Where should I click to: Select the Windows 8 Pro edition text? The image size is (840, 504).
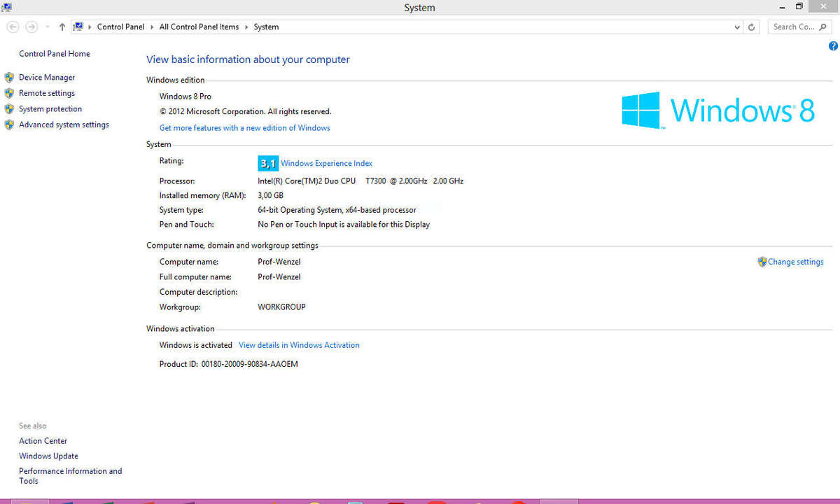[185, 97]
